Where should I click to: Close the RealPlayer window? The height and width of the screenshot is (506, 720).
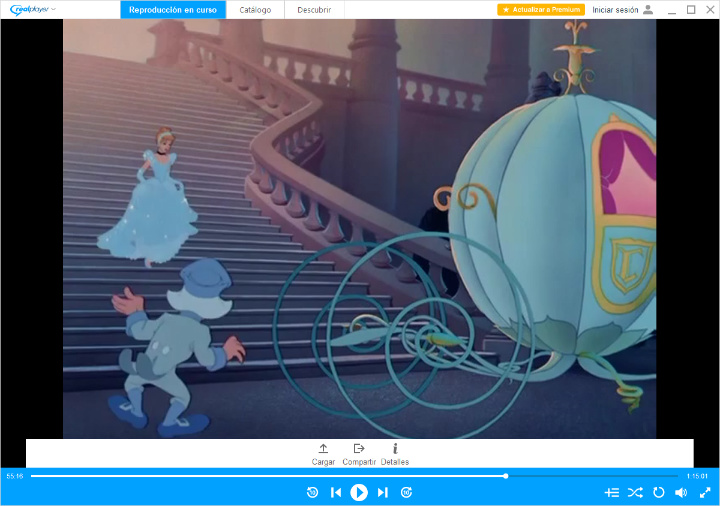tap(710, 10)
